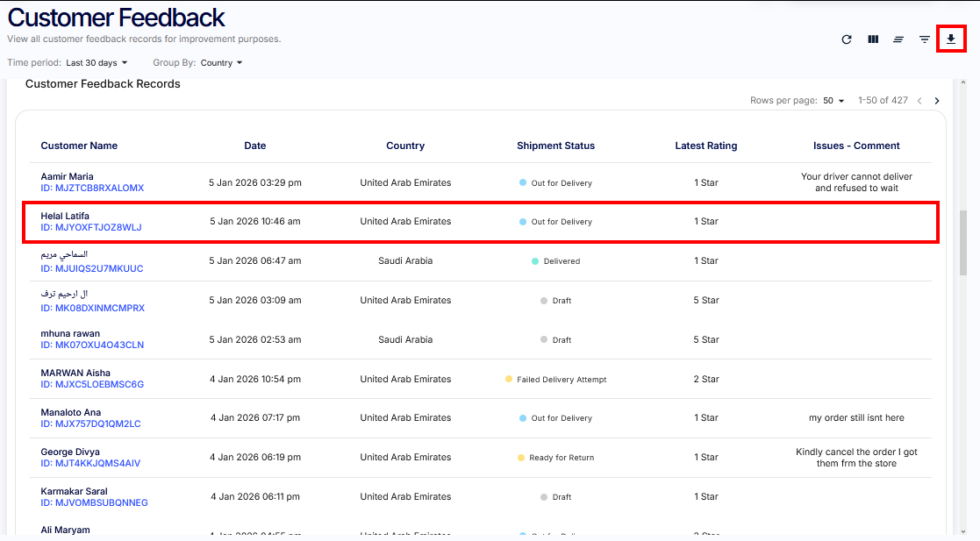The width and height of the screenshot is (980, 541).
Task: Click the Date column header
Action: [x=255, y=146]
